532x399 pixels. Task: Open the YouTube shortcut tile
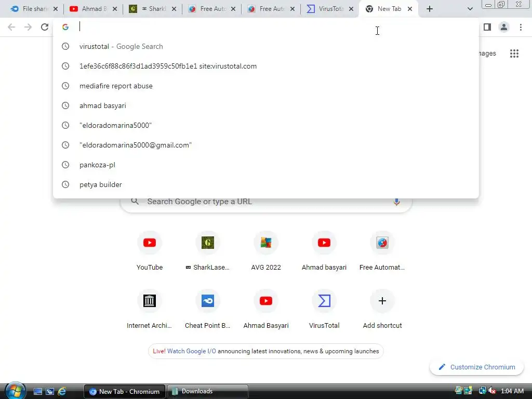tap(149, 251)
